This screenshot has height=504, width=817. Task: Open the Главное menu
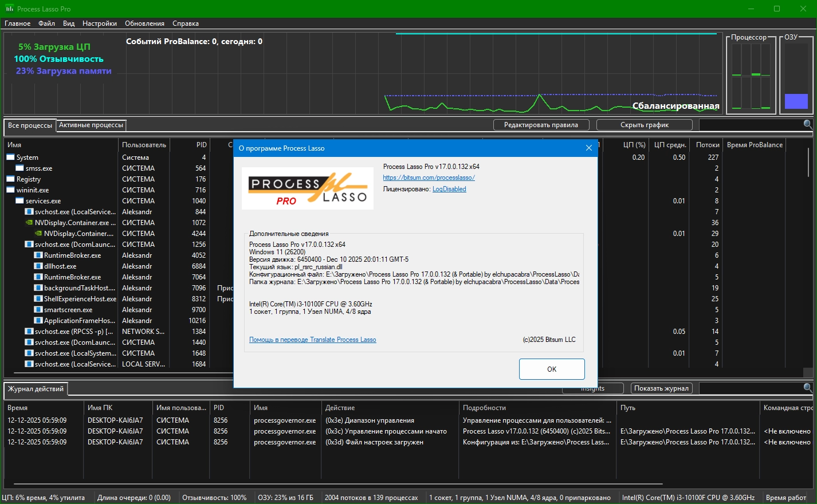pos(18,23)
